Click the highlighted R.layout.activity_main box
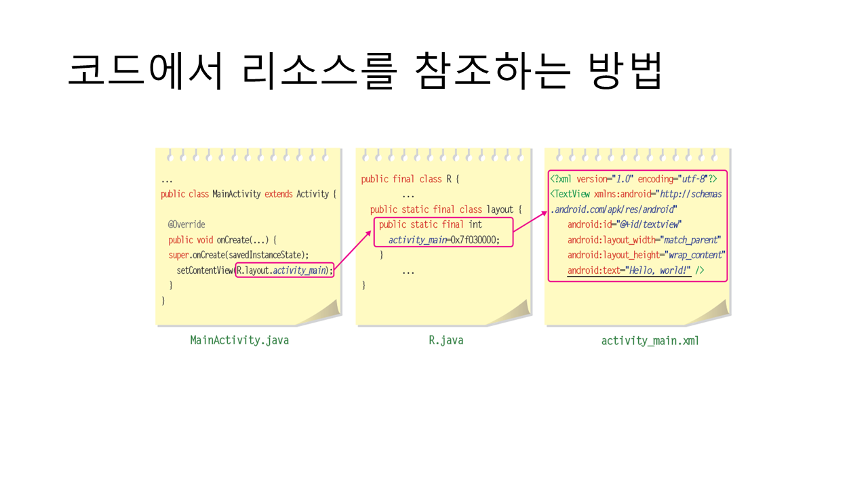Screen dimensions: 868x488 285,271
